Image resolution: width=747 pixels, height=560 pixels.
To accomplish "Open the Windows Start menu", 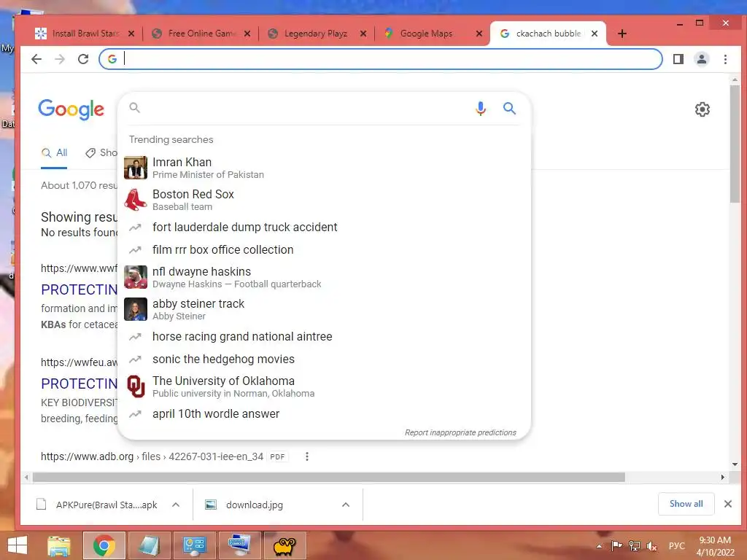I will [x=18, y=545].
